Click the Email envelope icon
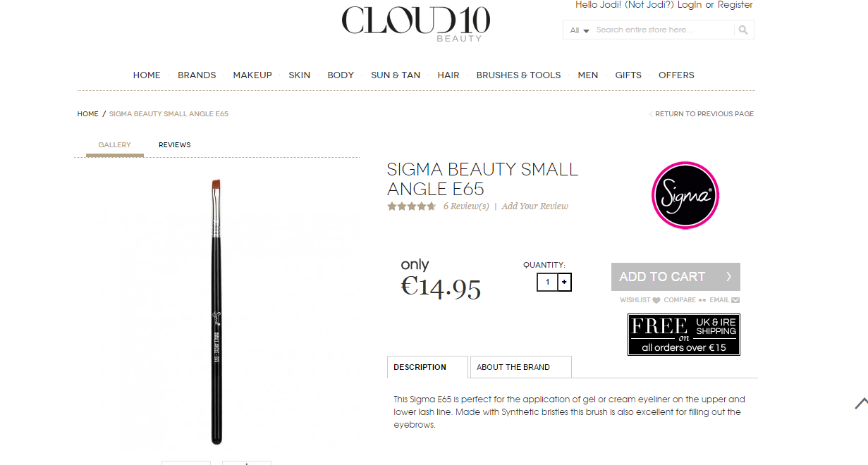The width and height of the screenshot is (868, 465). point(735,300)
